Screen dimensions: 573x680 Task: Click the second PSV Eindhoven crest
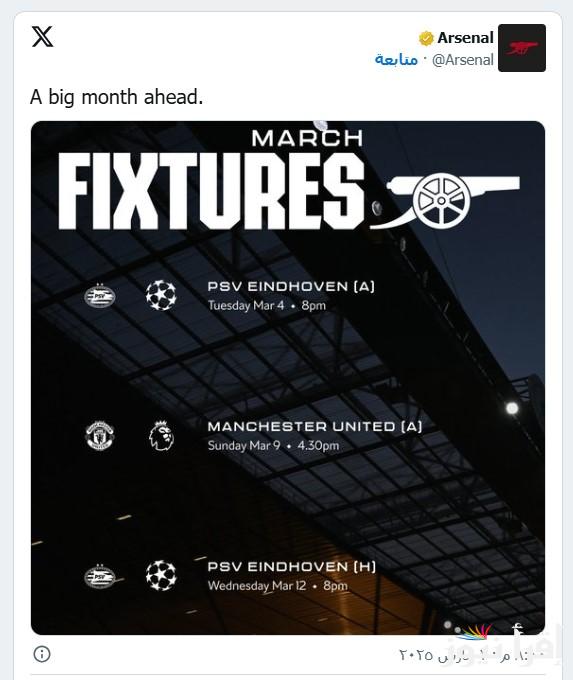coord(100,576)
